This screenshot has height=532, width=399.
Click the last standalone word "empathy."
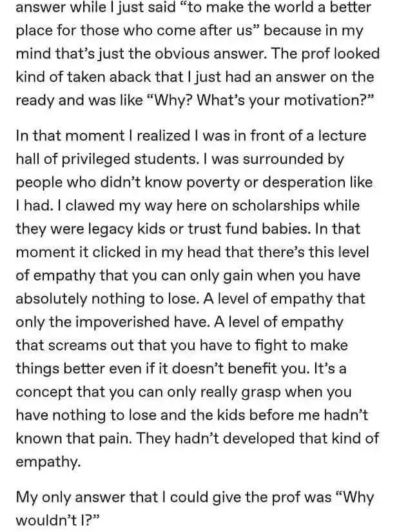point(48,462)
